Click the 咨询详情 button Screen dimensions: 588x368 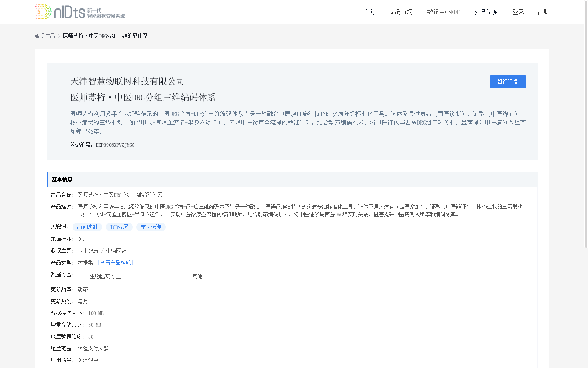pyautogui.click(x=508, y=82)
